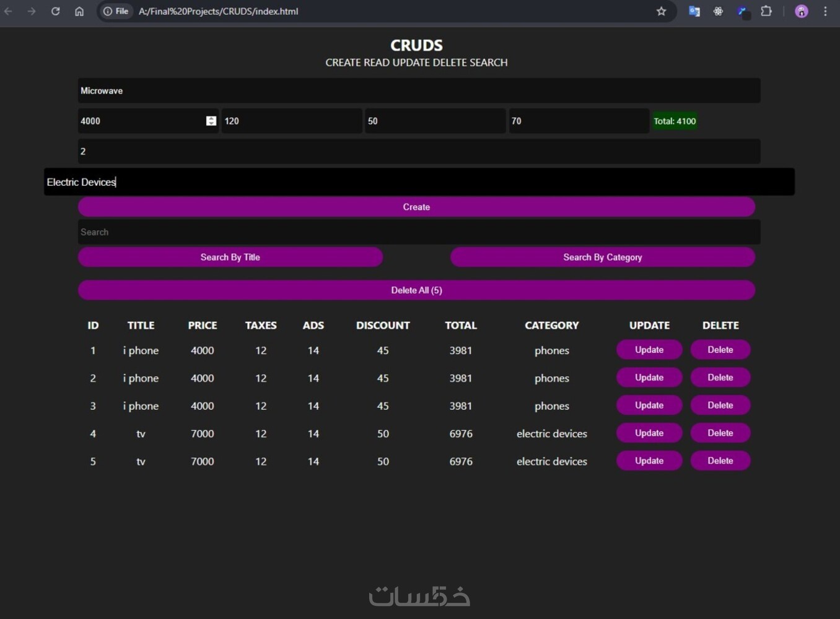840x619 pixels.
Task: Click discount 45 in row 1
Action: 383,350
